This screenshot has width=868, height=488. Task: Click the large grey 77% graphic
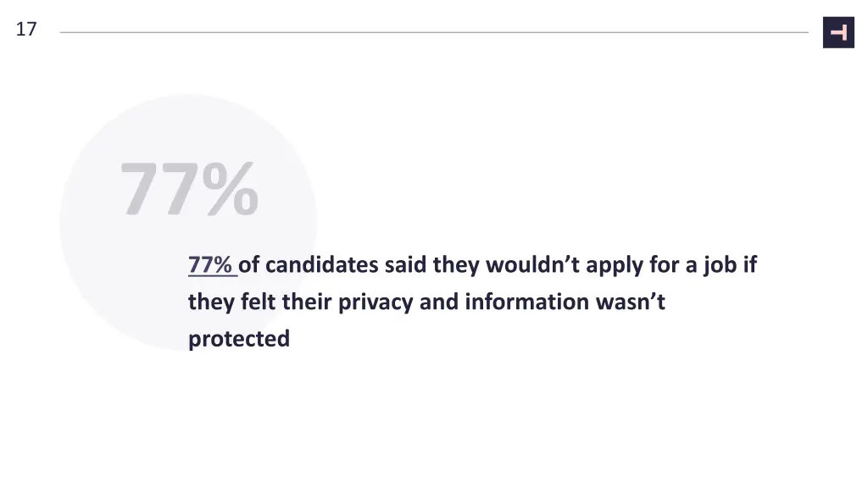tap(189, 189)
